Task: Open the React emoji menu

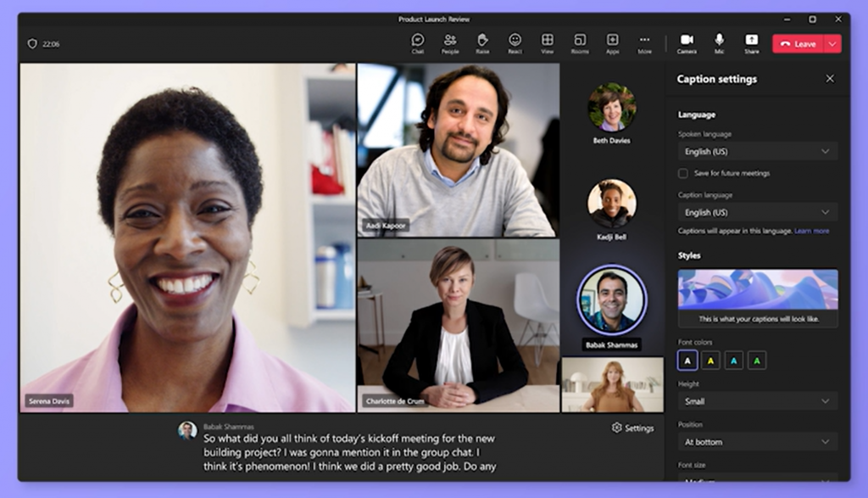Action: 515,41
